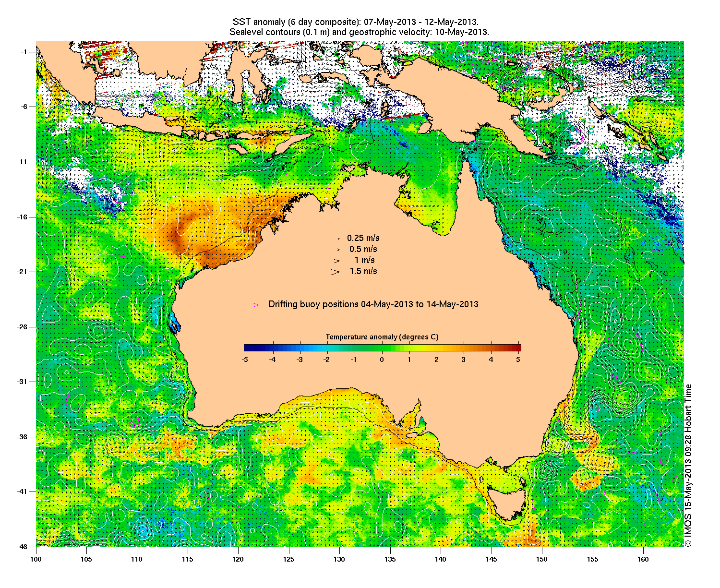The image size is (720, 588).
Task: Click the longitude axis label 125
Action: coord(289,559)
